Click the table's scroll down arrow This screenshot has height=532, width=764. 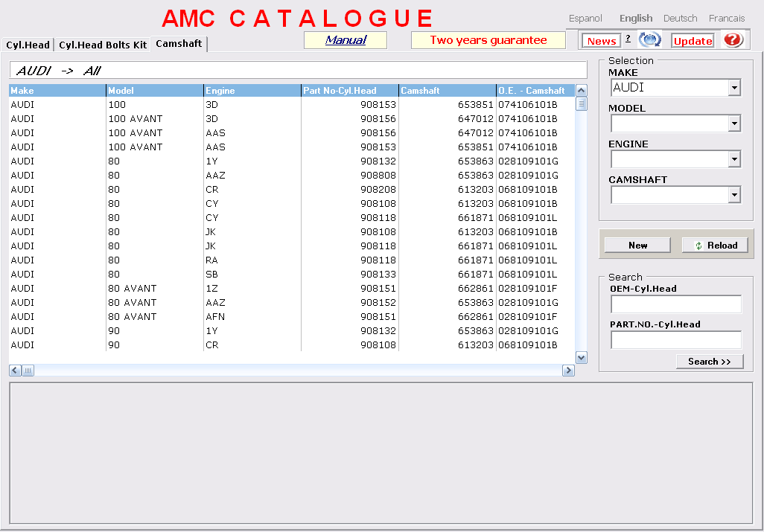coord(582,358)
